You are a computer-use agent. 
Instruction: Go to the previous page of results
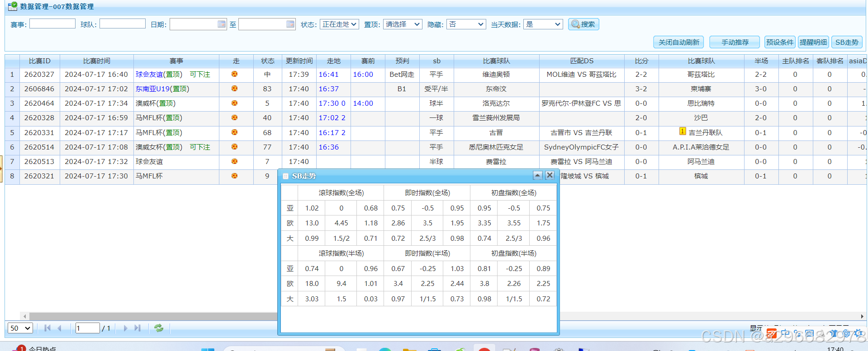(x=59, y=328)
